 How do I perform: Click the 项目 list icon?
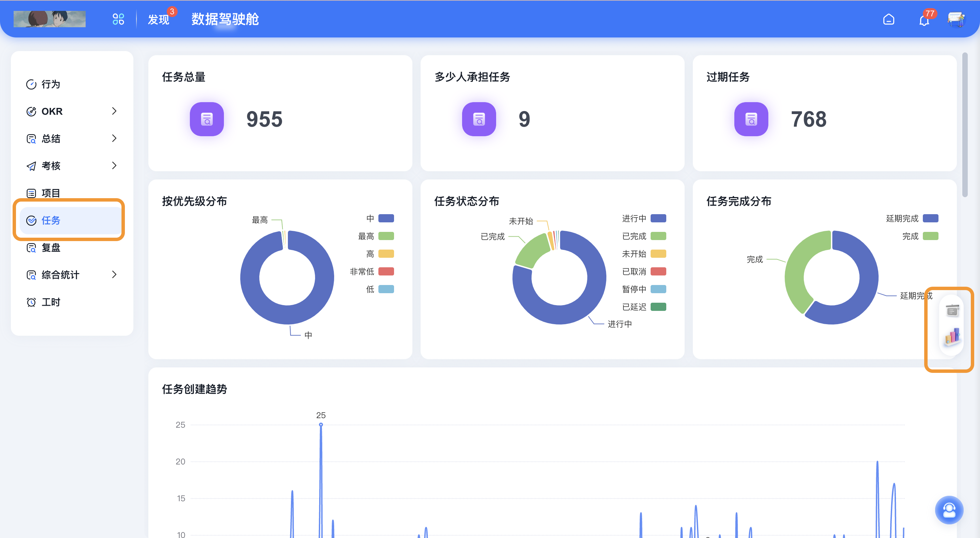tap(31, 193)
